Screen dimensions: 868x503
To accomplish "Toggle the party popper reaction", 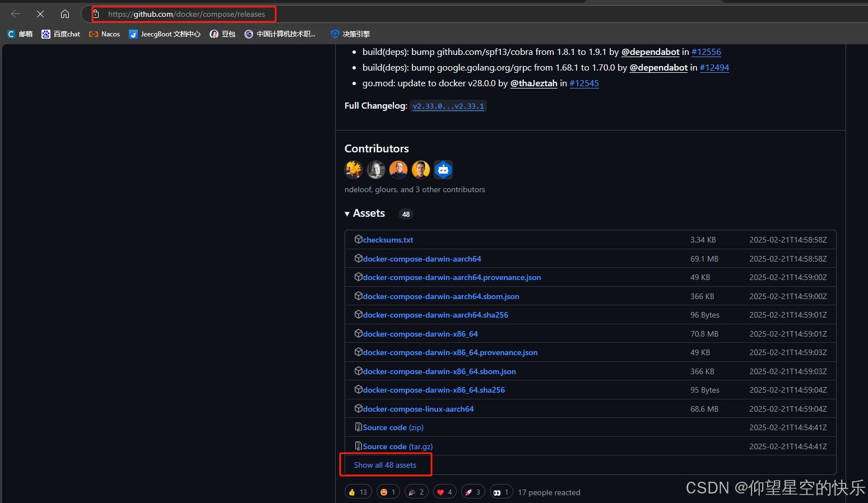I will click(x=417, y=492).
